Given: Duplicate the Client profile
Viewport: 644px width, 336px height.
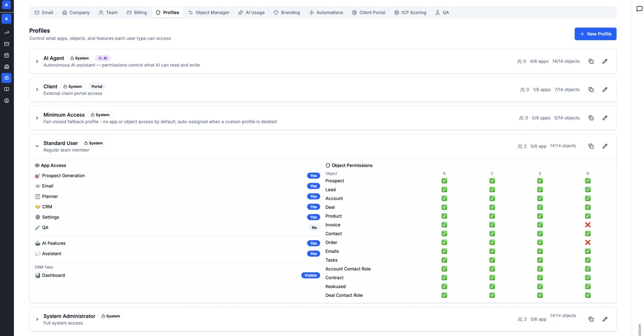Looking at the screenshot, I should pyautogui.click(x=591, y=89).
